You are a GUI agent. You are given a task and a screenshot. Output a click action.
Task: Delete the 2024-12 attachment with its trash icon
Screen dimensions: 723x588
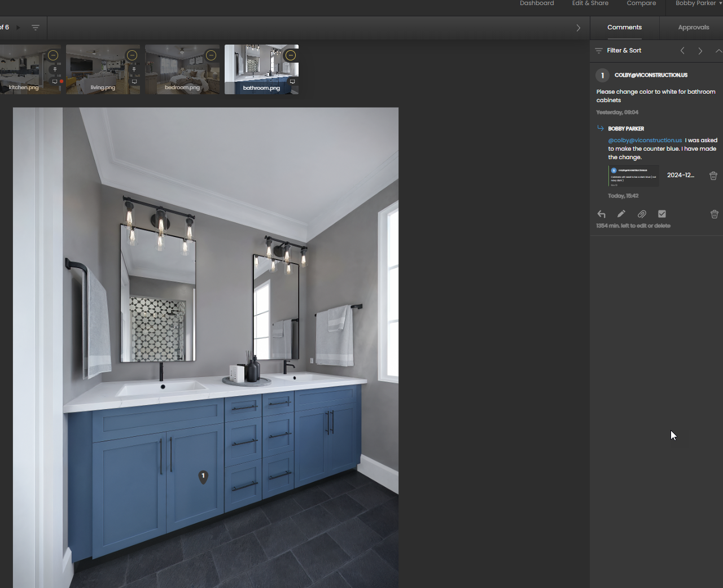713,175
